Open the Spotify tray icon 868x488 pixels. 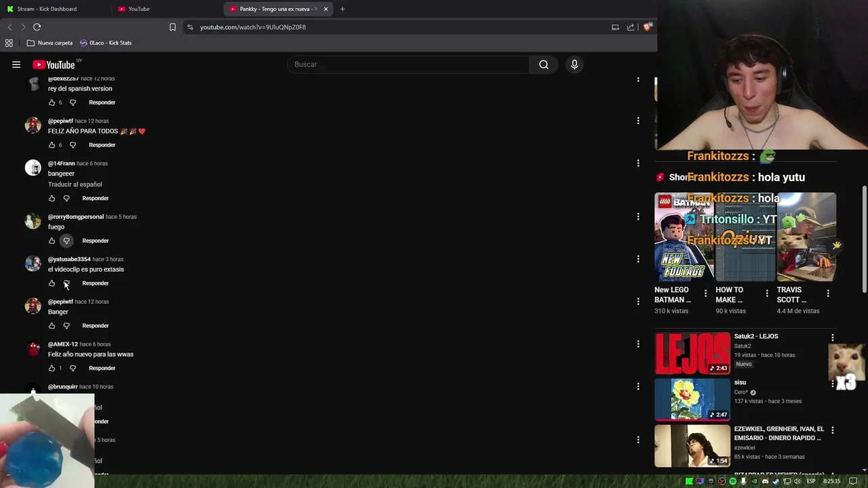(732, 481)
